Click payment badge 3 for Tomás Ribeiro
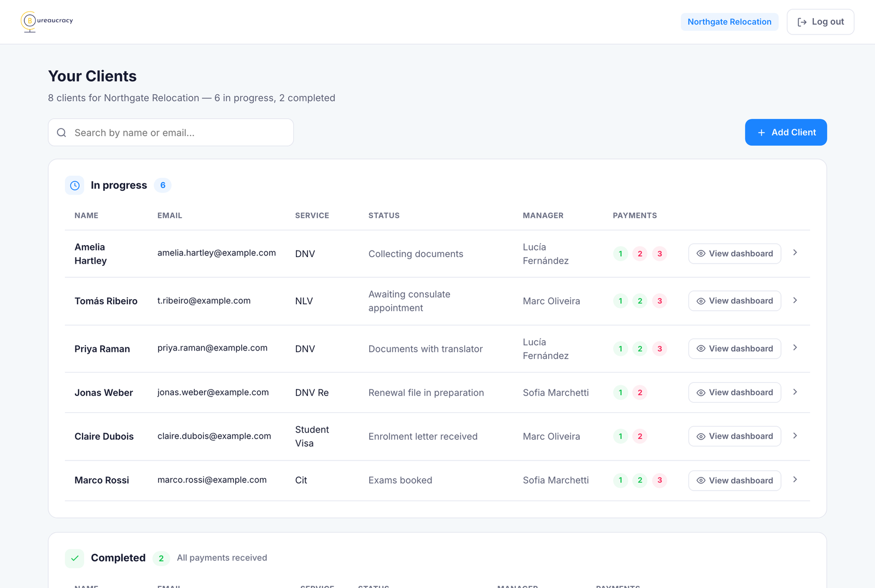875x588 pixels. [x=660, y=301]
